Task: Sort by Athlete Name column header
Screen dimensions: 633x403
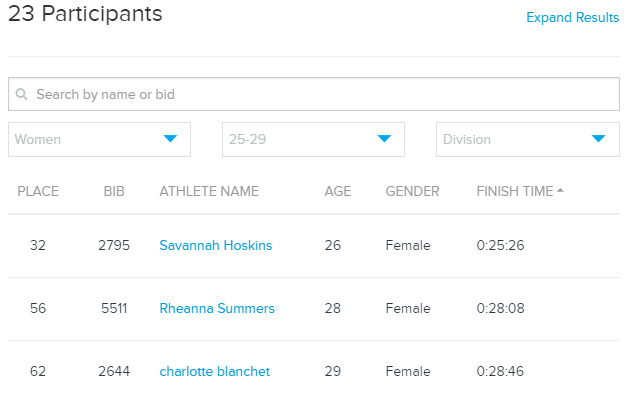Action: point(209,191)
